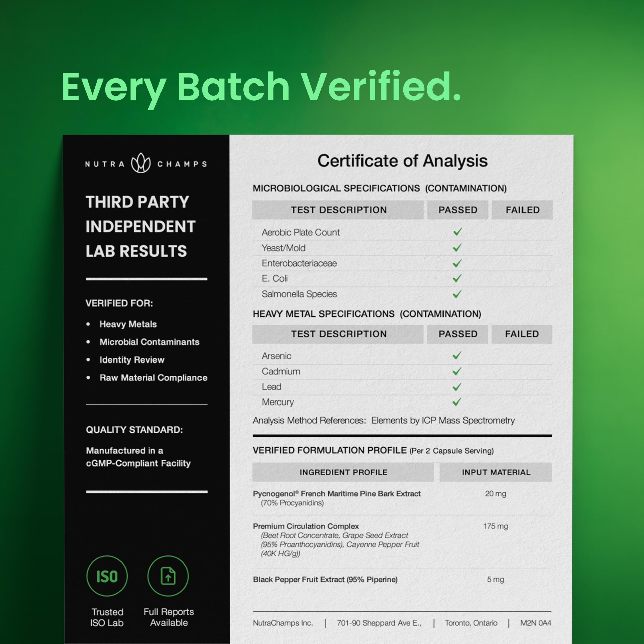Click the Arsenic passed checkmark
The image size is (644, 644).
point(457,355)
